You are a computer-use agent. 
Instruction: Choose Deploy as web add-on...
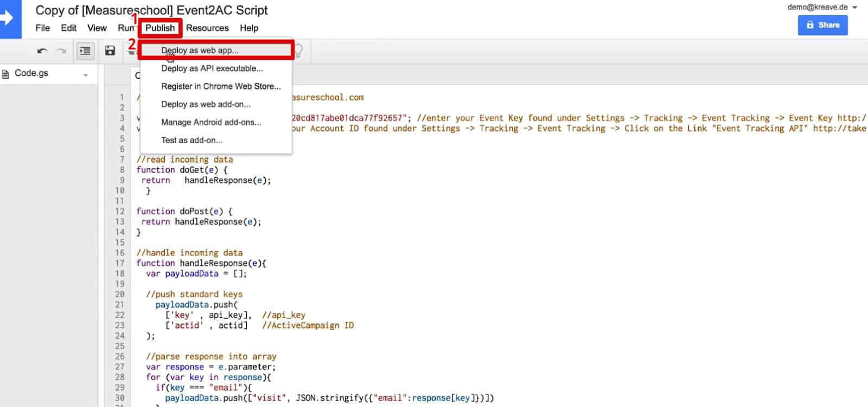click(x=216, y=104)
